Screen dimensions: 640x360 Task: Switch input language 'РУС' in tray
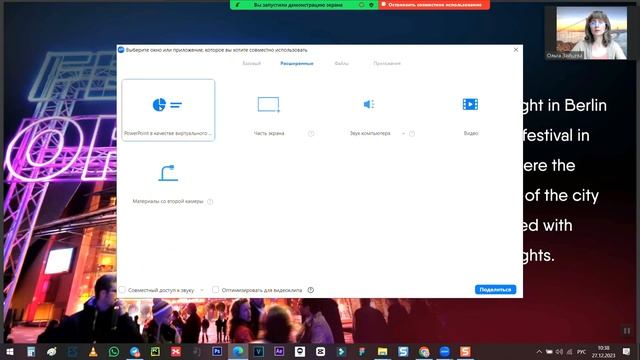581,351
